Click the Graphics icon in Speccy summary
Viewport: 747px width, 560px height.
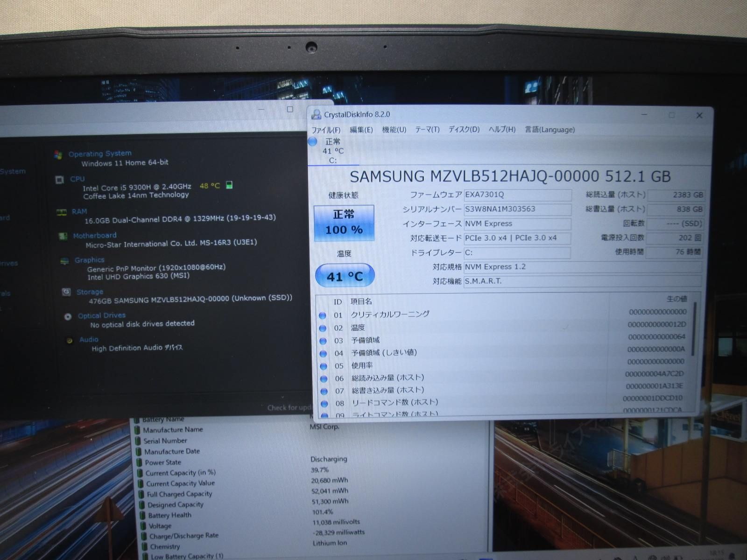click(x=64, y=261)
